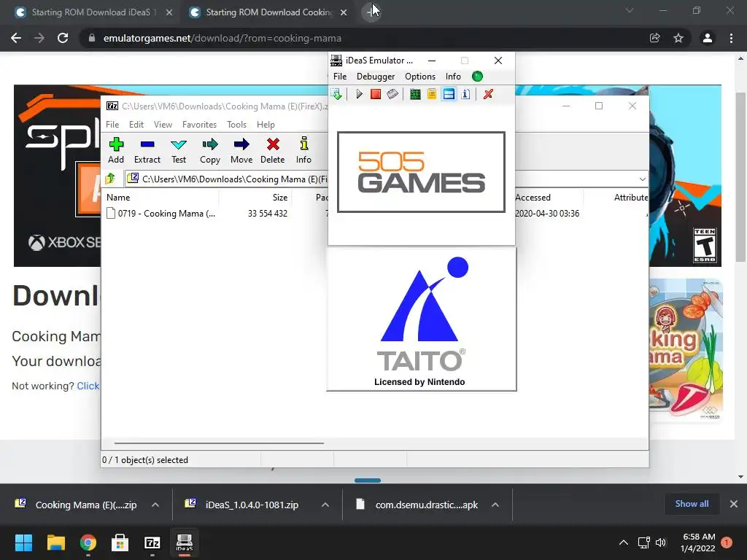Bookmark this page with the star icon
This screenshot has width=747, height=560.
click(678, 38)
